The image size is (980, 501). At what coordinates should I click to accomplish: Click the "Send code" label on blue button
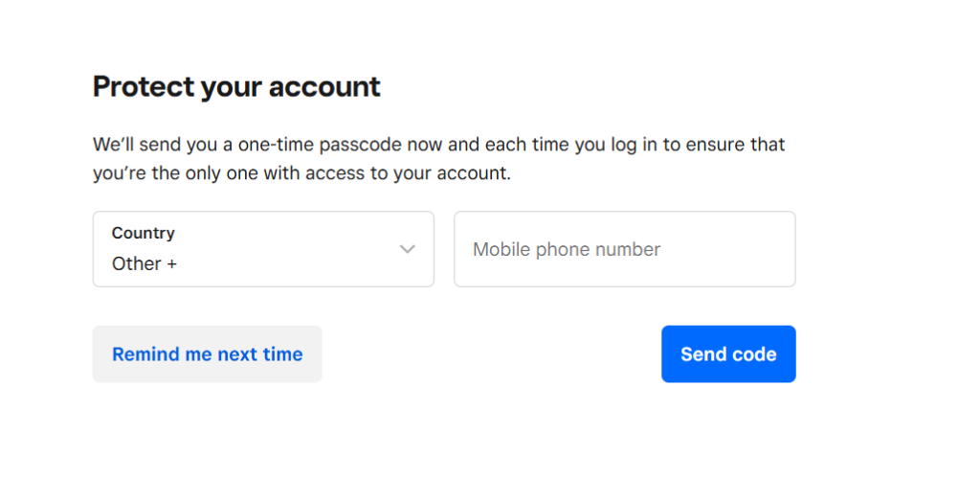coord(728,354)
